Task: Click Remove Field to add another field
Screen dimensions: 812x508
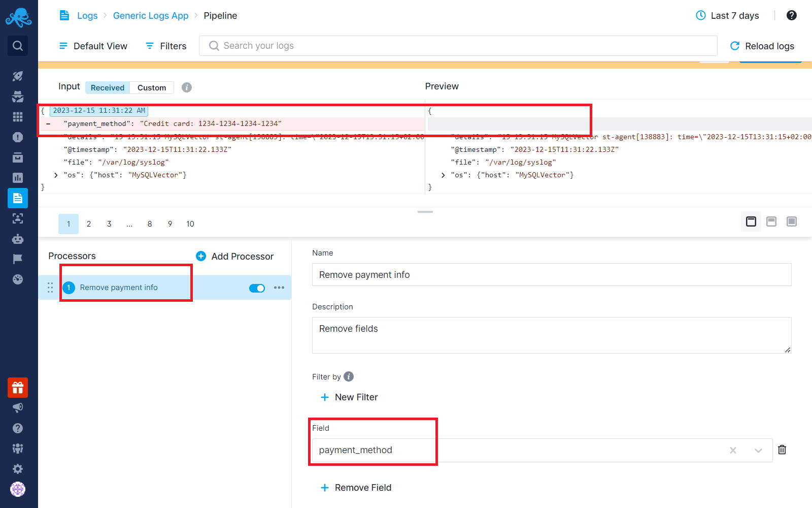Action: pos(356,488)
